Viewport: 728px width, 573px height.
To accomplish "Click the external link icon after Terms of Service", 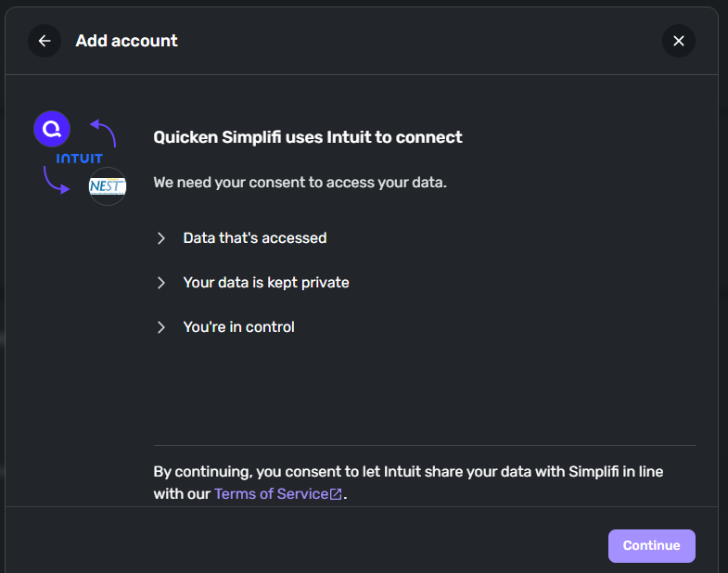I will tap(336, 494).
